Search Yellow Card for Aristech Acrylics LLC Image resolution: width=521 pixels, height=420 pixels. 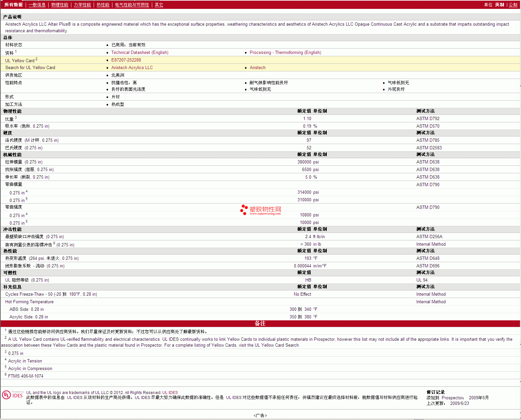pyautogui.click(x=132, y=67)
